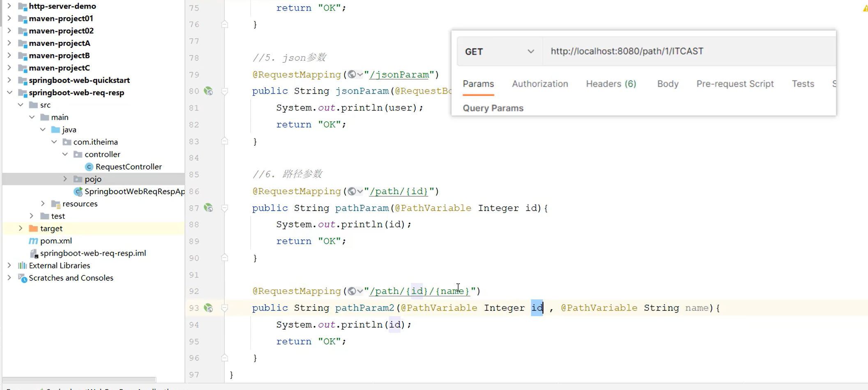Expand the target folder

tap(21, 228)
